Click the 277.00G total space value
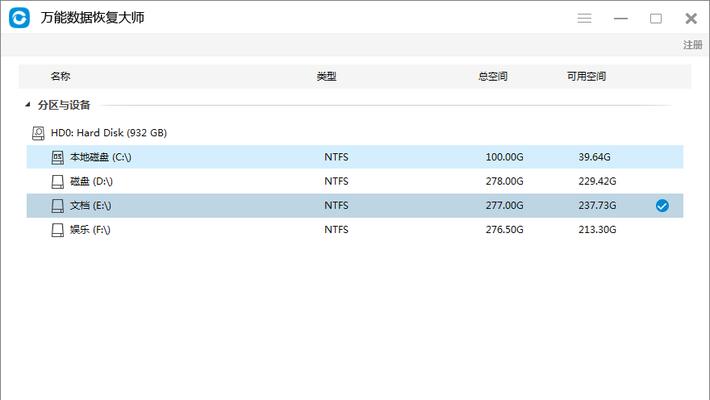The height and width of the screenshot is (400, 710). pos(504,206)
